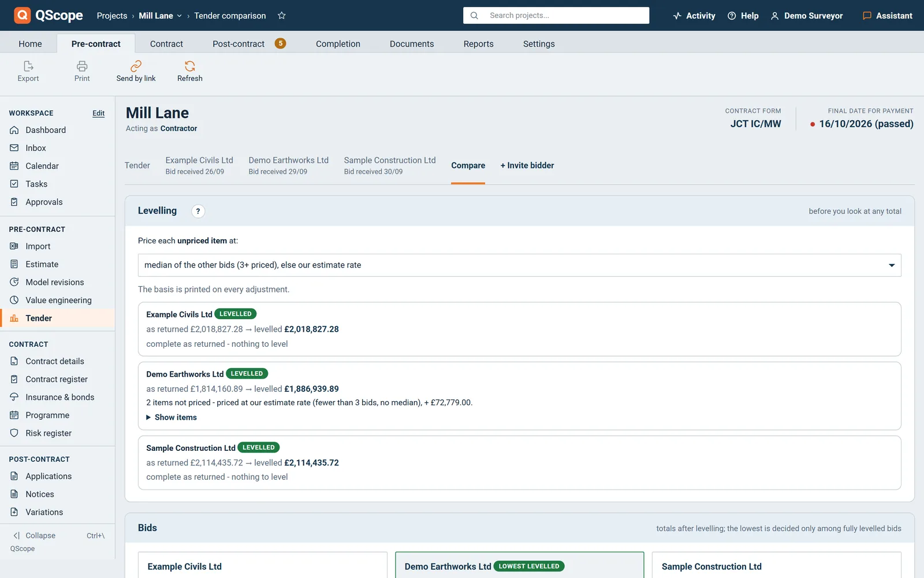Click the Projects breadcrumb link

112,16
